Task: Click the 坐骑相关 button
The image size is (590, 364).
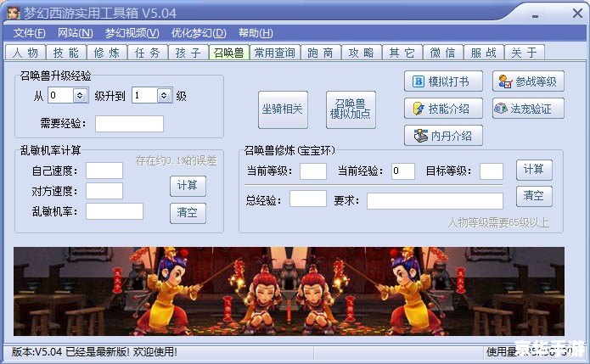Action: point(283,109)
